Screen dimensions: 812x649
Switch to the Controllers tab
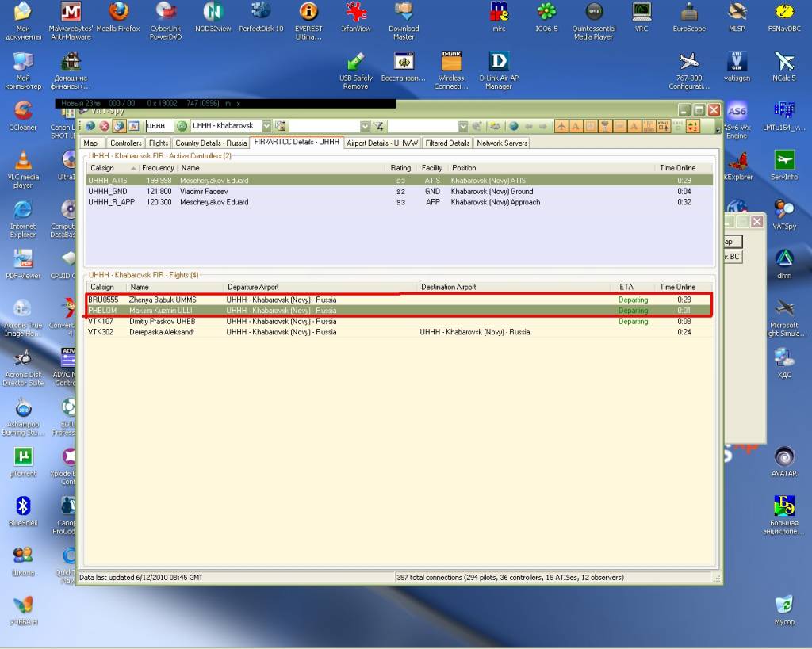(x=126, y=143)
